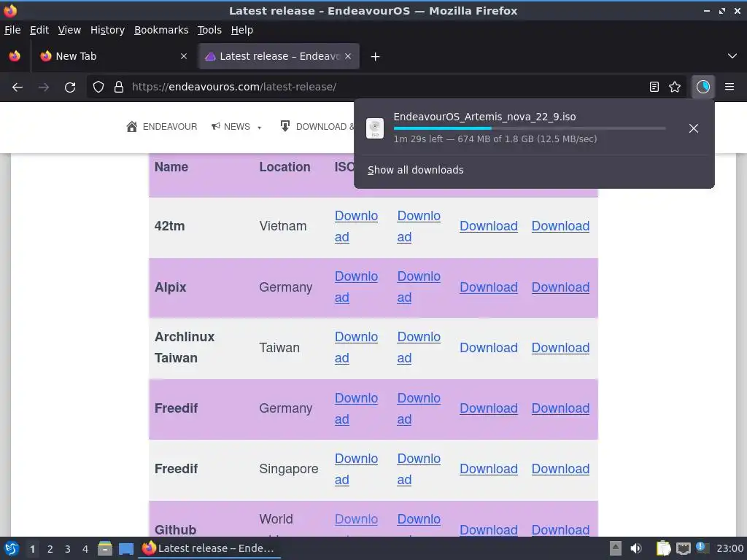Toggle reader view icon
Viewport: 747px width, 560px height.
[x=654, y=87]
